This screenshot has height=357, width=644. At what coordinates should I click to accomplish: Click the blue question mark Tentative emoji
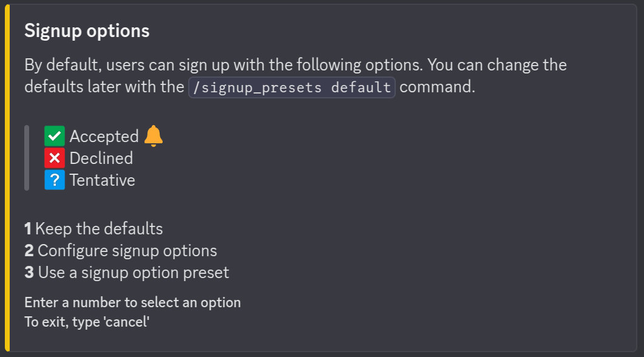[55, 180]
